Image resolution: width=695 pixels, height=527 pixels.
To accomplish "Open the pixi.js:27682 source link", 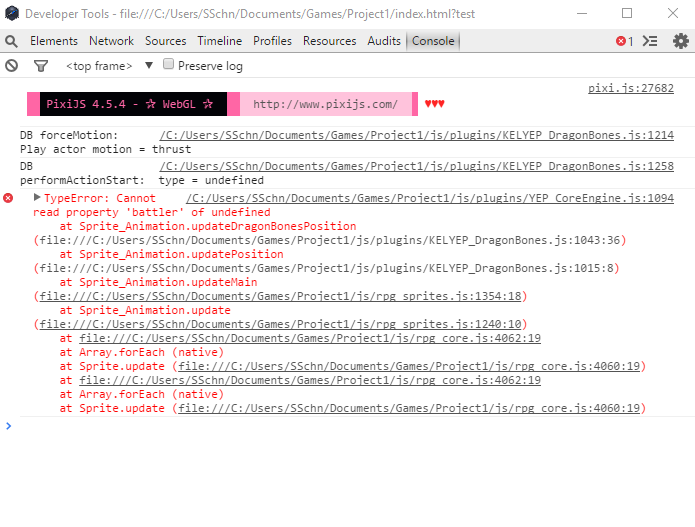I will pyautogui.click(x=631, y=88).
